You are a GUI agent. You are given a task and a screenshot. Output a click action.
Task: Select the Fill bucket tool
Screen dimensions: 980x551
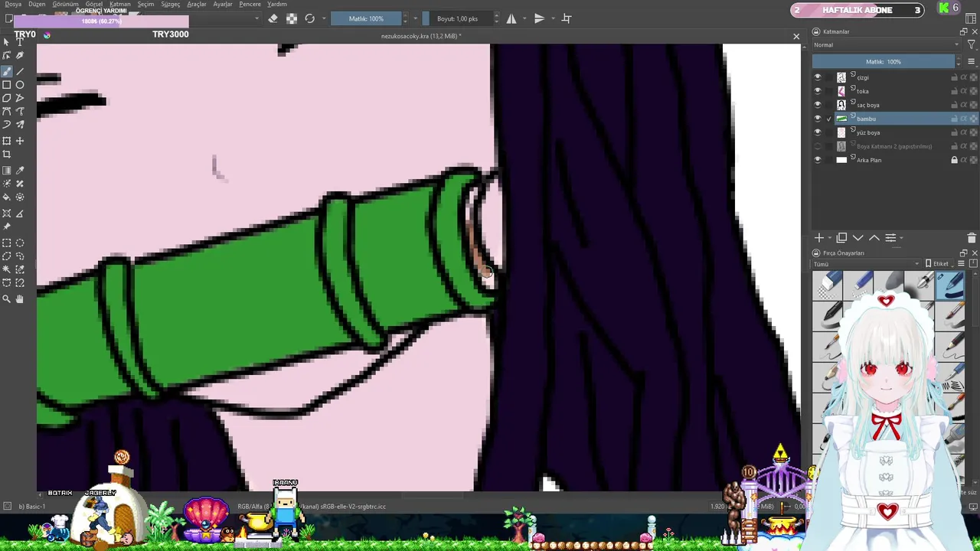pos(7,197)
